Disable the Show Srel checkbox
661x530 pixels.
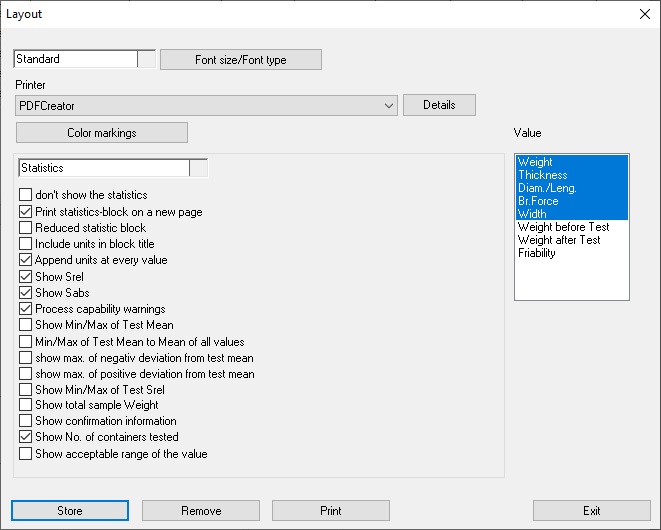[26, 277]
